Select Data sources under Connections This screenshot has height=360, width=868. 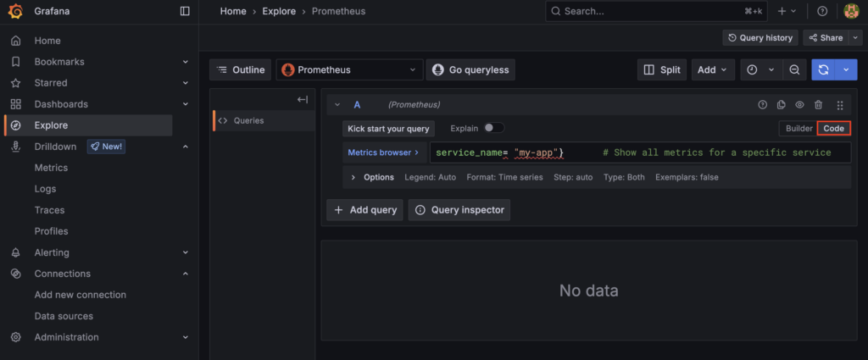click(x=64, y=316)
